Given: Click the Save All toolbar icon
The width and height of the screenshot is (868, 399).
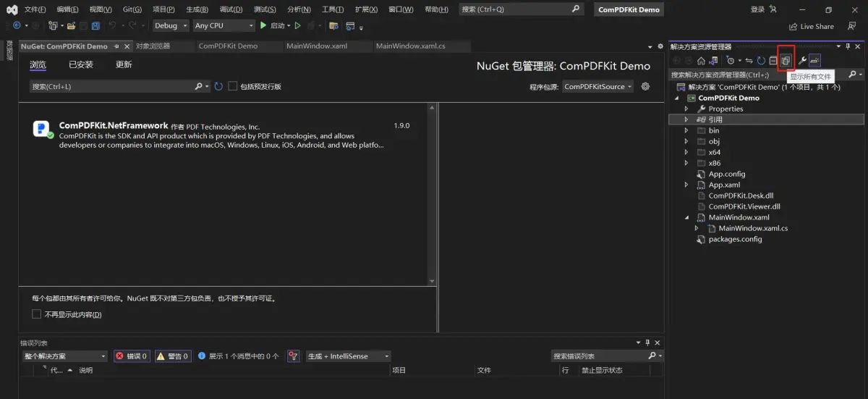Looking at the screenshot, I should 95,25.
